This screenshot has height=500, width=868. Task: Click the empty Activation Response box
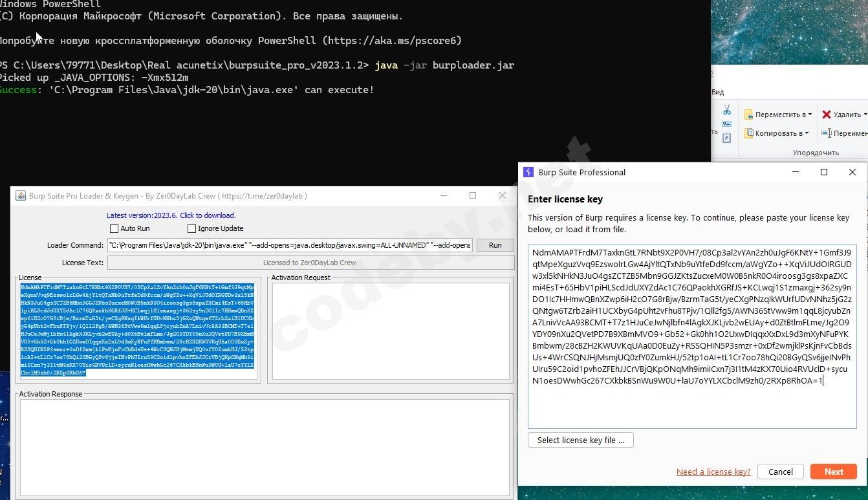265,448
